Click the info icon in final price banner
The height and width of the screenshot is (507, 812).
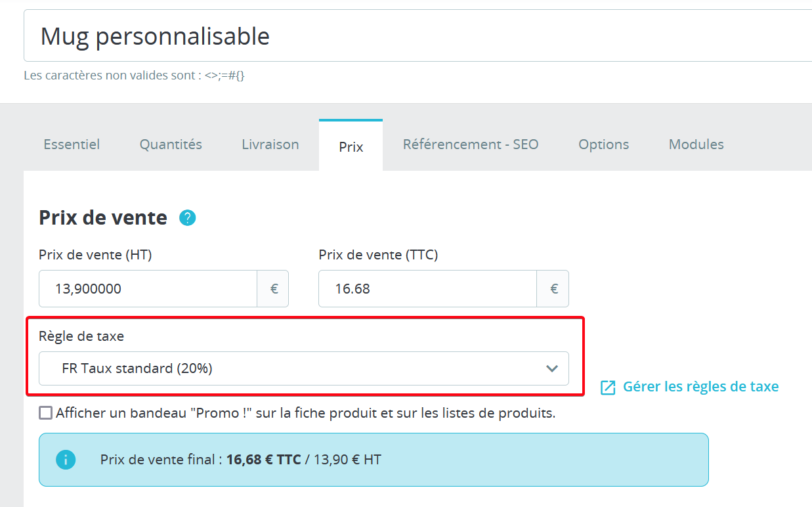pyautogui.click(x=66, y=460)
